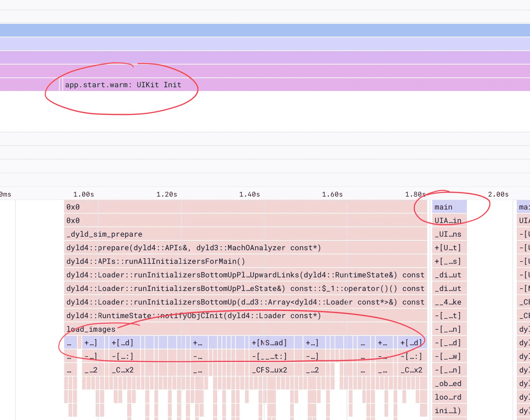Click the 1.00s mark on the timeline ruler

click(x=83, y=194)
